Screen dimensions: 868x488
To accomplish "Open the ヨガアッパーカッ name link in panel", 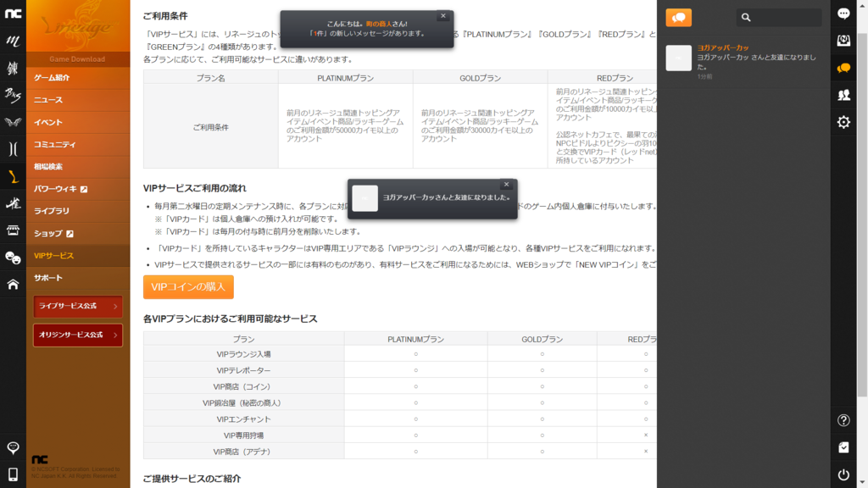I will (722, 48).
